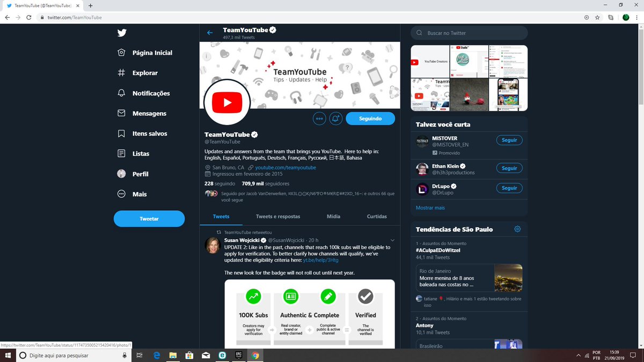Switch to the Curtidas tab

click(377, 217)
